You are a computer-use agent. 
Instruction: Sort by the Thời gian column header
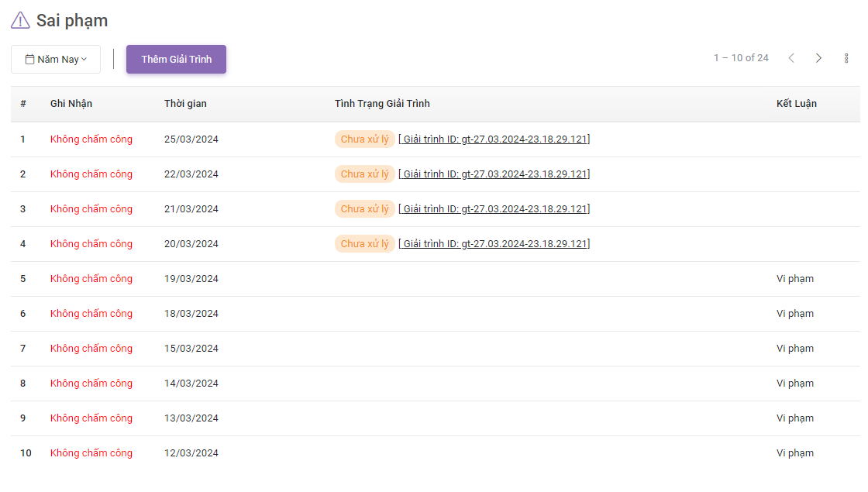[x=185, y=104]
